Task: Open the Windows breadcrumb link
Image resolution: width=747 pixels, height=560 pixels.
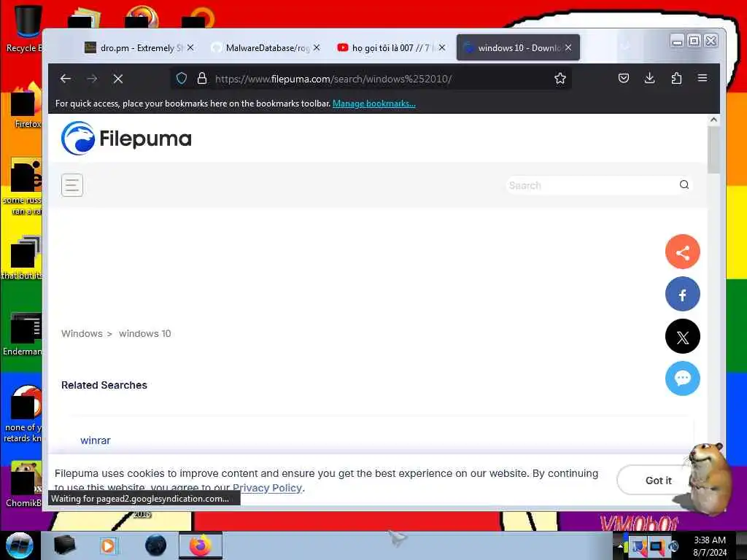Action: click(x=82, y=333)
